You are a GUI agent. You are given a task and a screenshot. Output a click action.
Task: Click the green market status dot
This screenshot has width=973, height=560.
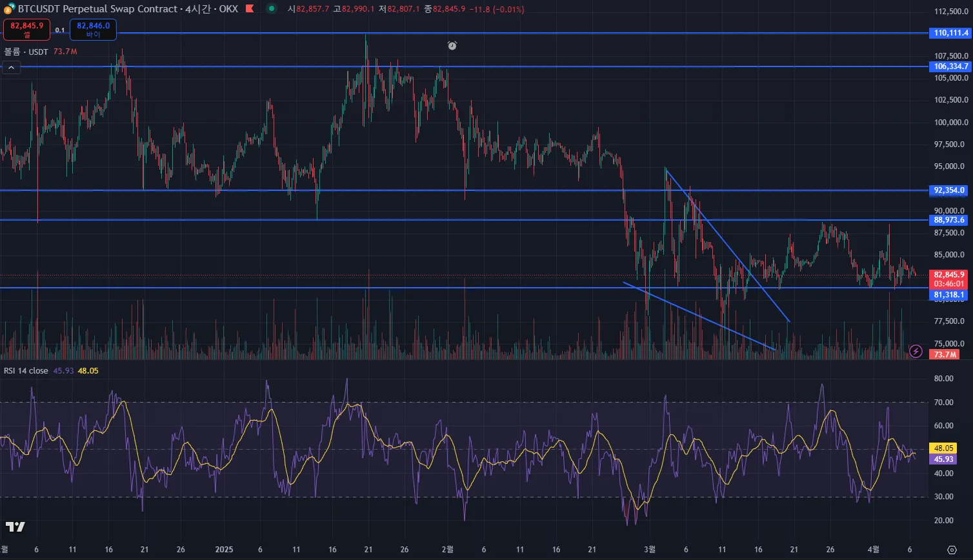(x=272, y=9)
